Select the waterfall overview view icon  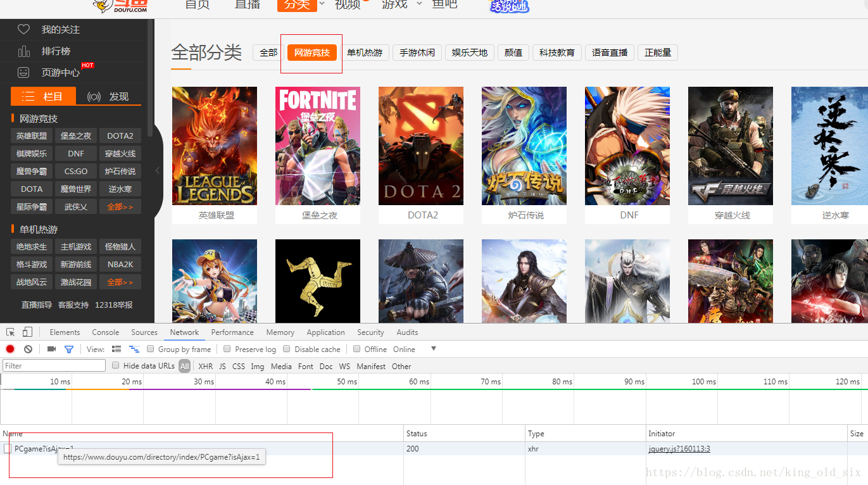(x=134, y=349)
